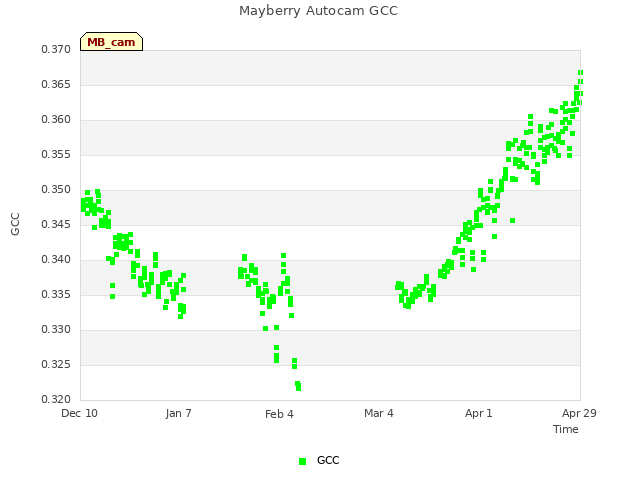Click the 0.365 y-axis value
Image resolution: width=640 pixels, height=480 pixels.
point(56,84)
